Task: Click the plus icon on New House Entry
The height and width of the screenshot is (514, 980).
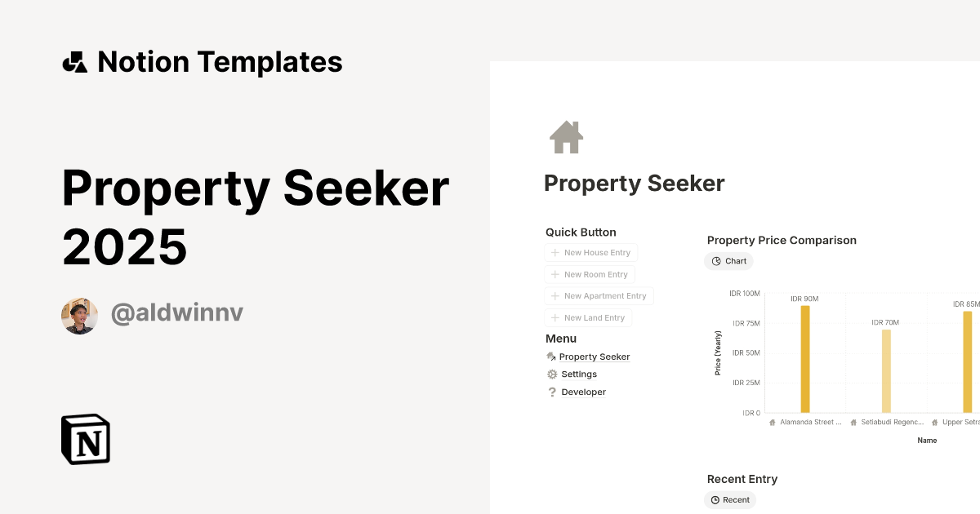Action: pyautogui.click(x=554, y=252)
